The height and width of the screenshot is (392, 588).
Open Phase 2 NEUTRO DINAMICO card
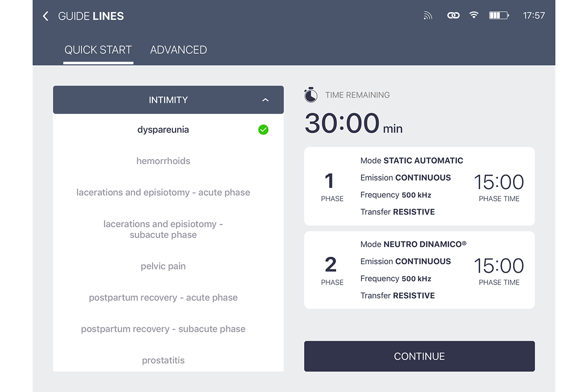[x=419, y=270]
